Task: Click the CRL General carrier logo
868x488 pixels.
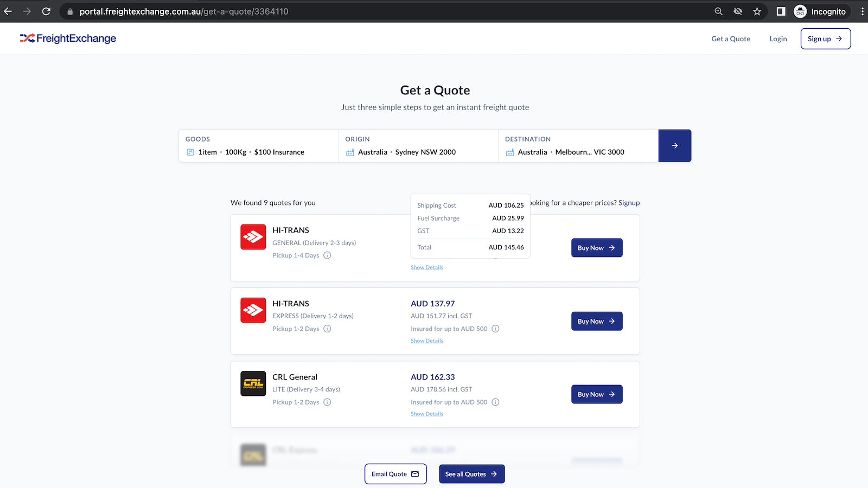Action: (253, 383)
